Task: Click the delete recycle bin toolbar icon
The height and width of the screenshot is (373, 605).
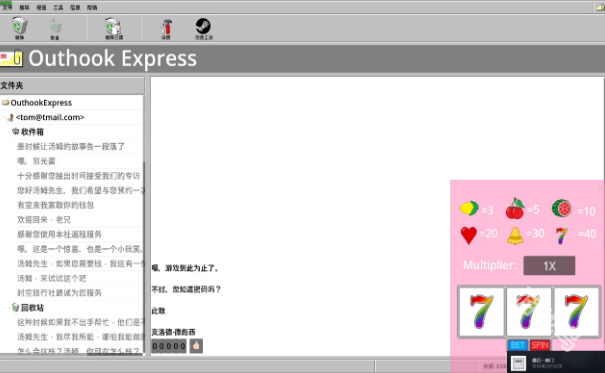Action: coord(19,26)
